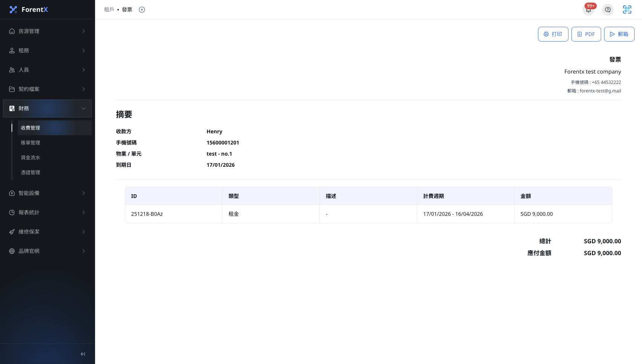Click the 人員 people icon
Screen dimensions: 642x364
click(12, 70)
